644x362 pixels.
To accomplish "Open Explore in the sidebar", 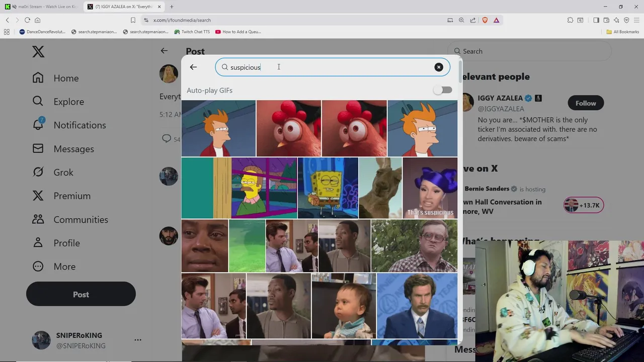I will point(58,102).
